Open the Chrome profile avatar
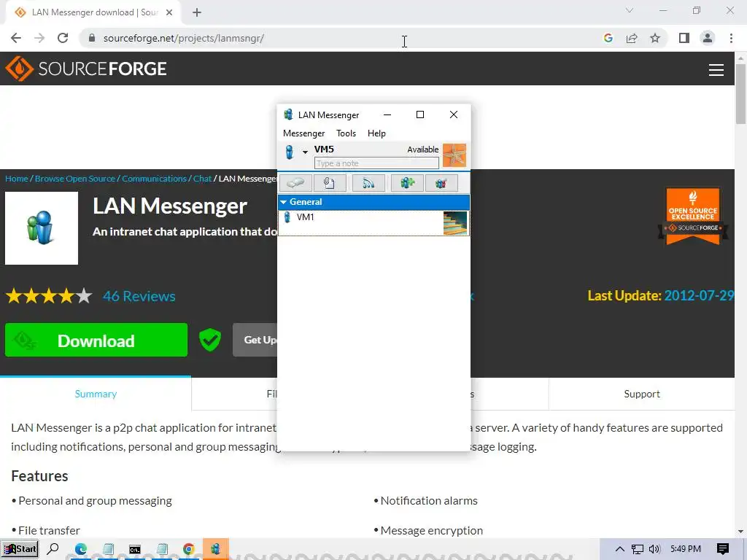747x560 pixels. [x=708, y=38]
